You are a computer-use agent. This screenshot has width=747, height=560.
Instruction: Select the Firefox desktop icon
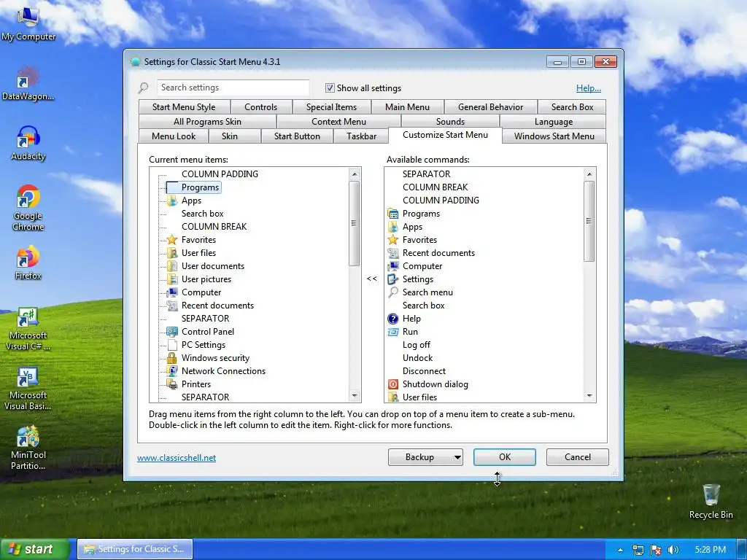click(x=28, y=262)
